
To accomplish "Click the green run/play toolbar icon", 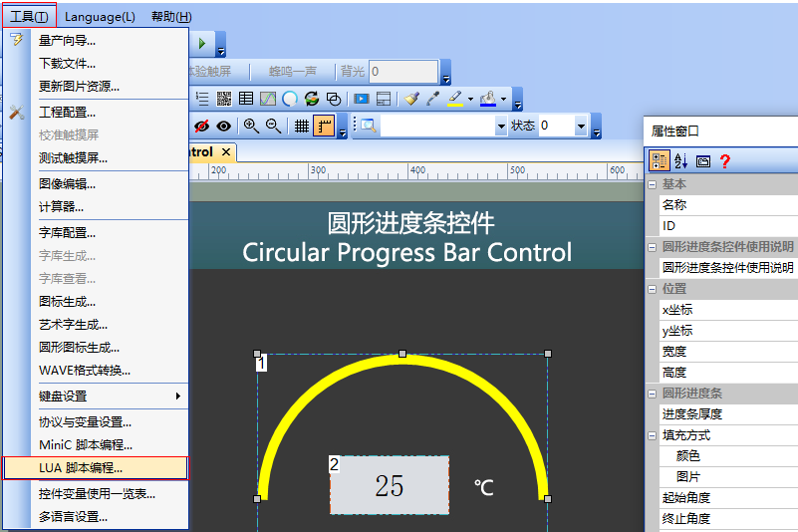I will (x=202, y=43).
